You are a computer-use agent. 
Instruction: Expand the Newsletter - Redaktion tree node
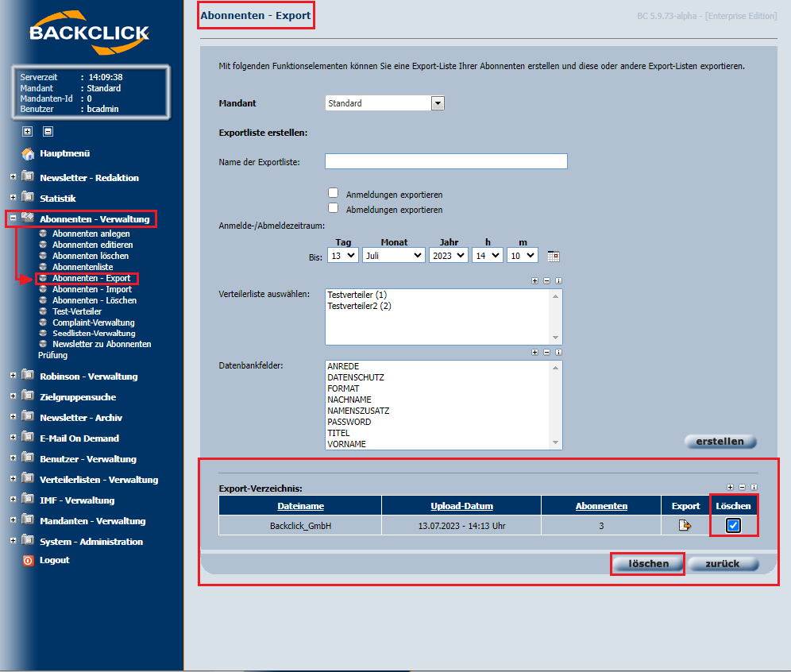click(14, 176)
